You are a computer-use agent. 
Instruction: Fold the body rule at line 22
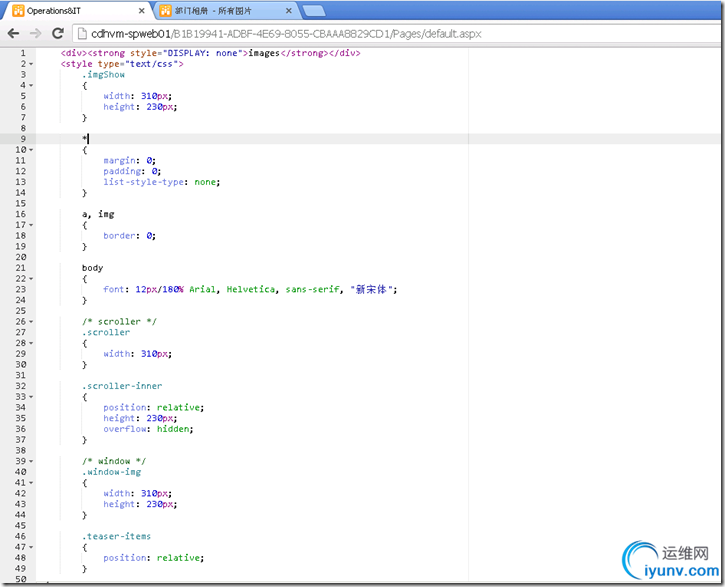[x=31, y=278]
